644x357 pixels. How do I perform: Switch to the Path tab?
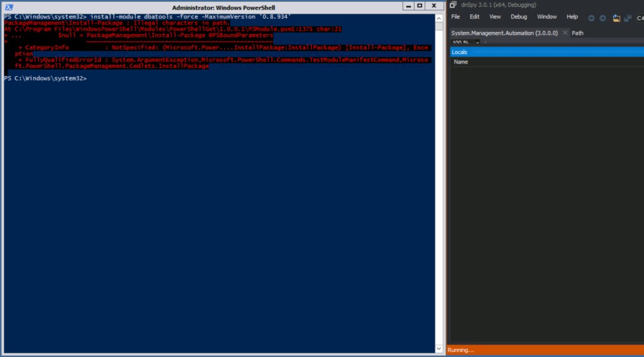[577, 33]
